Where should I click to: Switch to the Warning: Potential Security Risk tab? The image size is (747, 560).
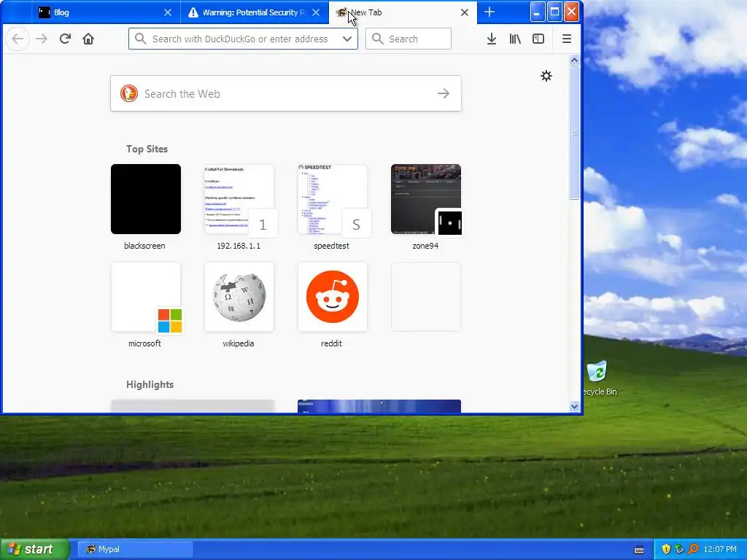[255, 12]
